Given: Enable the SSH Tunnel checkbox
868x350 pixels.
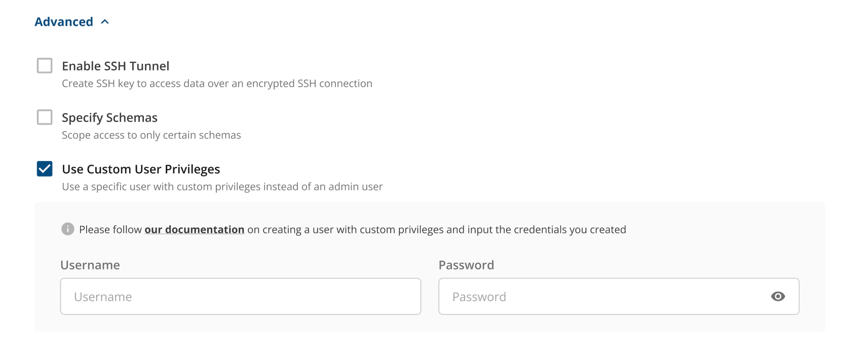Looking at the screenshot, I should pos(44,65).
